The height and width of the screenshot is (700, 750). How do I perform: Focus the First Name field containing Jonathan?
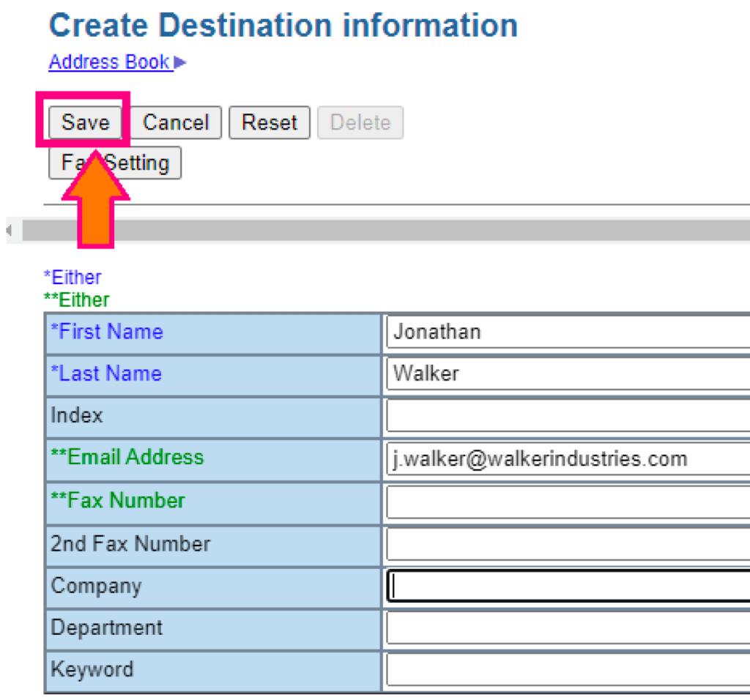click(568, 332)
